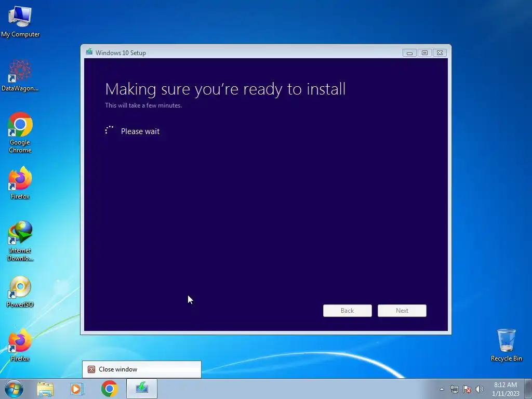Click the volume speaker tray icon
This screenshot has height=399, width=532.
coord(480,389)
